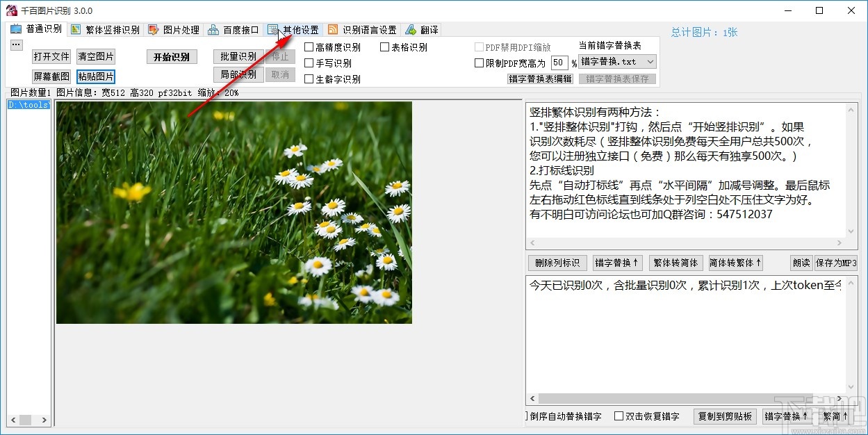Switch to the 普通识别 tab
The image size is (868, 435).
tap(35, 29)
